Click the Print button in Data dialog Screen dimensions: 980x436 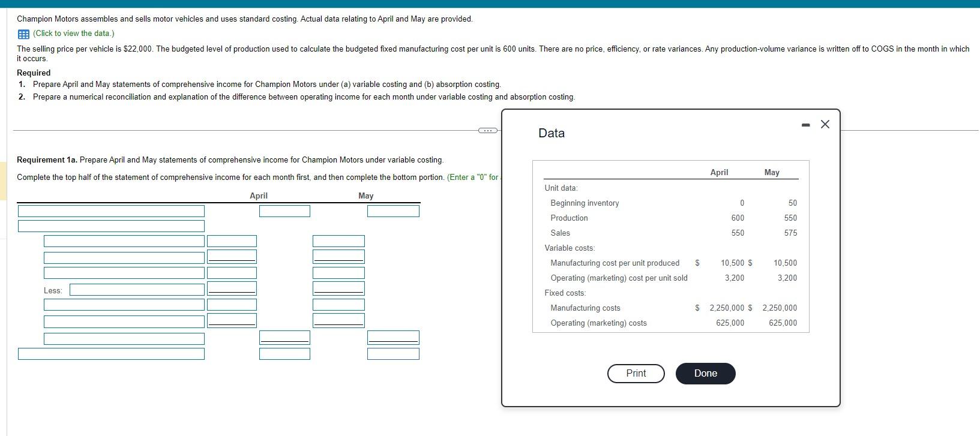click(x=636, y=373)
